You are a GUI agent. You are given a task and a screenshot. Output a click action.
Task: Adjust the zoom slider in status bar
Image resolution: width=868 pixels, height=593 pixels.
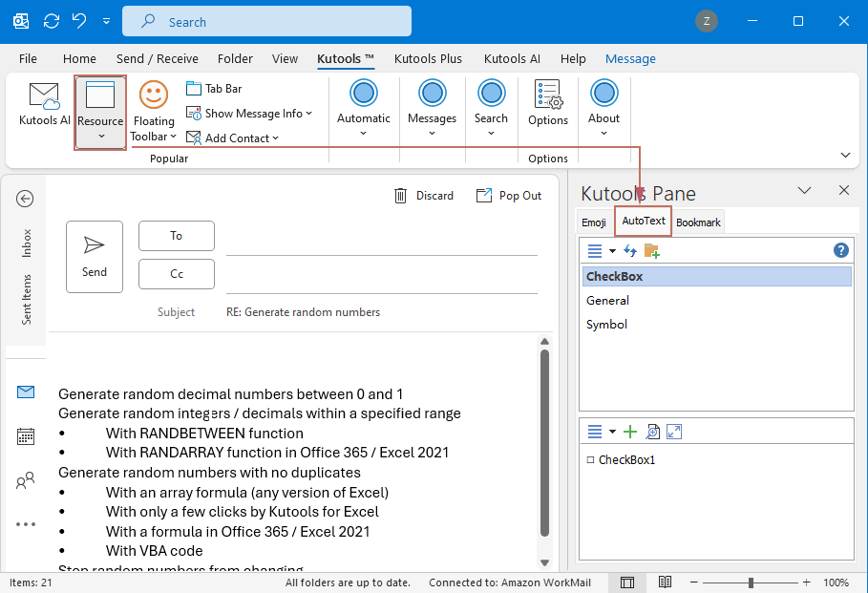pos(752,582)
